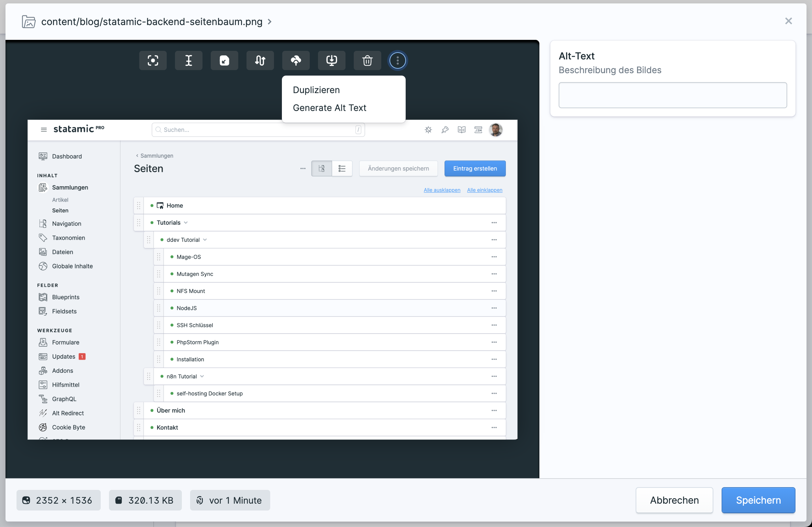Select 'Generate Alt Text' menu item
The height and width of the screenshot is (527, 812).
329,108
